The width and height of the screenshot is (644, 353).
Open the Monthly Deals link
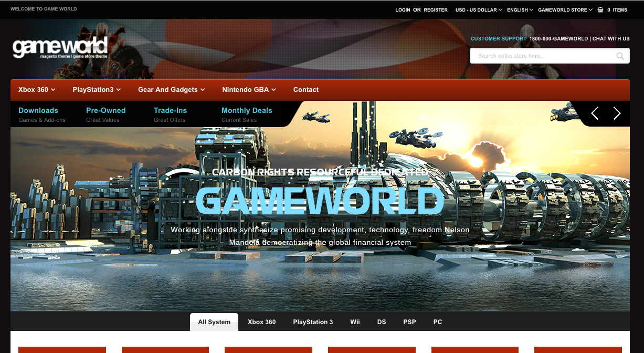(247, 111)
